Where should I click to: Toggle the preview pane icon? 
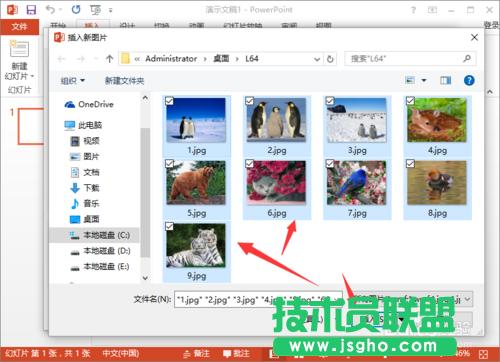[445, 80]
